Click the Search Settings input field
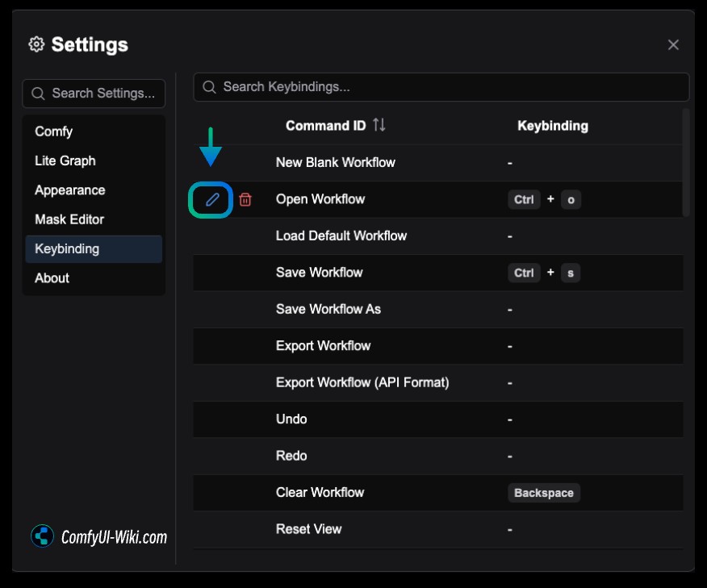The width and height of the screenshot is (707, 588). 94,94
